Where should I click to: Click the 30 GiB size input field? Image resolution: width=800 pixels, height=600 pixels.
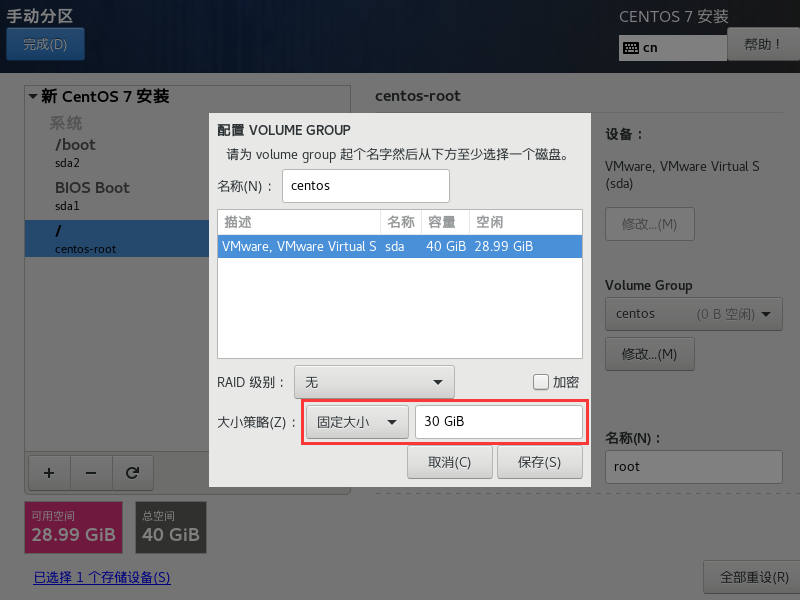[498, 422]
